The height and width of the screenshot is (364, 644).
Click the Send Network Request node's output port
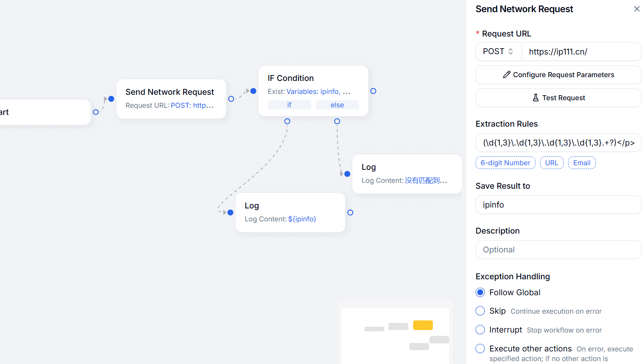[x=231, y=99]
